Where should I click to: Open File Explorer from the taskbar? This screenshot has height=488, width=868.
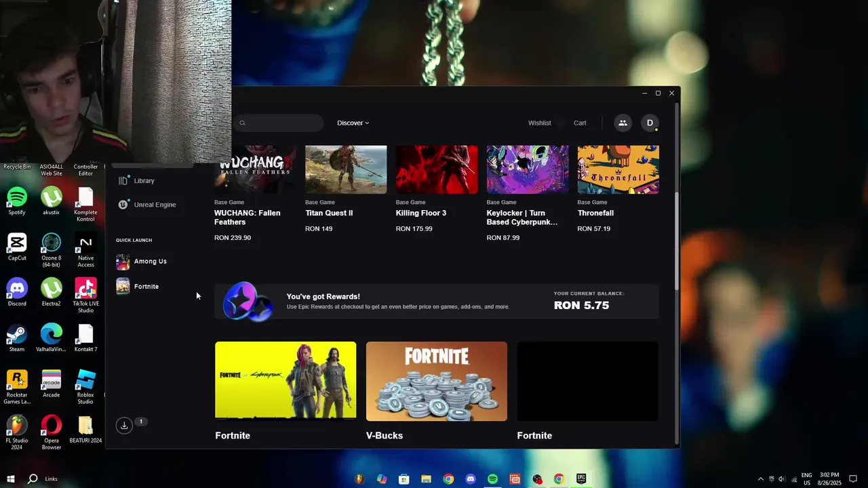pos(426,479)
